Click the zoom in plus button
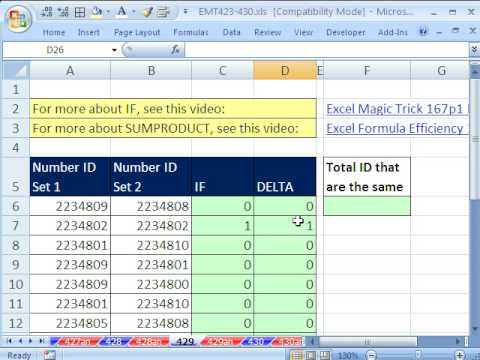The height and width of the screenshot is (360, 480). tap(460, 355)
